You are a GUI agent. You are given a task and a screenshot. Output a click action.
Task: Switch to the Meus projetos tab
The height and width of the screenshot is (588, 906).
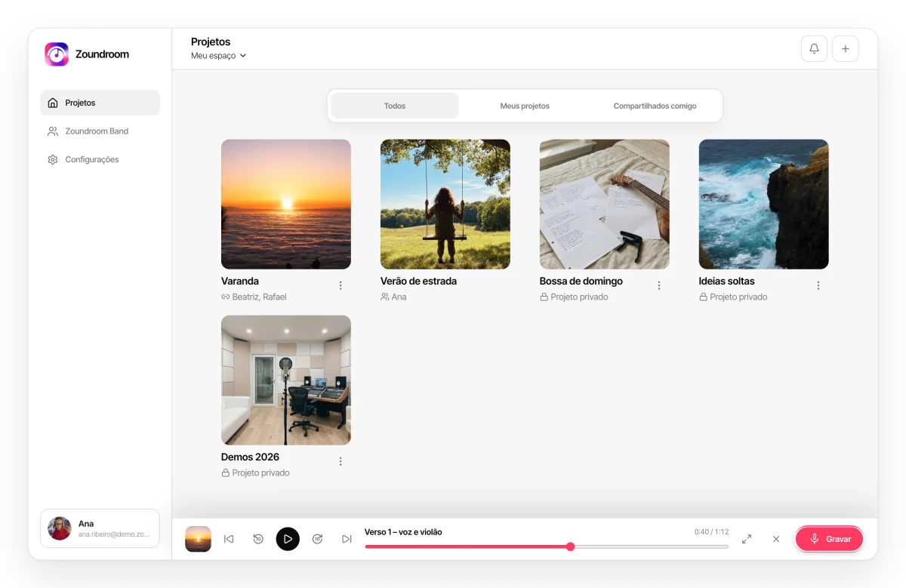coord(525,106)
